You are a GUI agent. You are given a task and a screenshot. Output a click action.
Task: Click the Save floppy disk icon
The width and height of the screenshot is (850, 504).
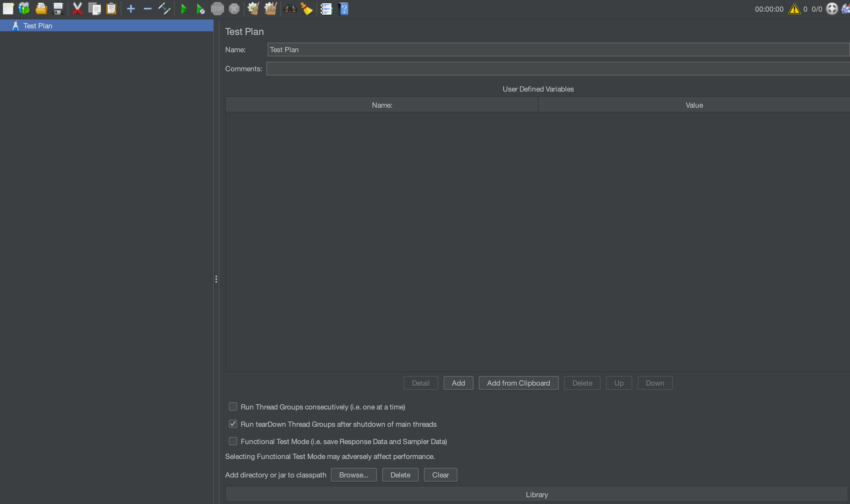tap(58, 9)
